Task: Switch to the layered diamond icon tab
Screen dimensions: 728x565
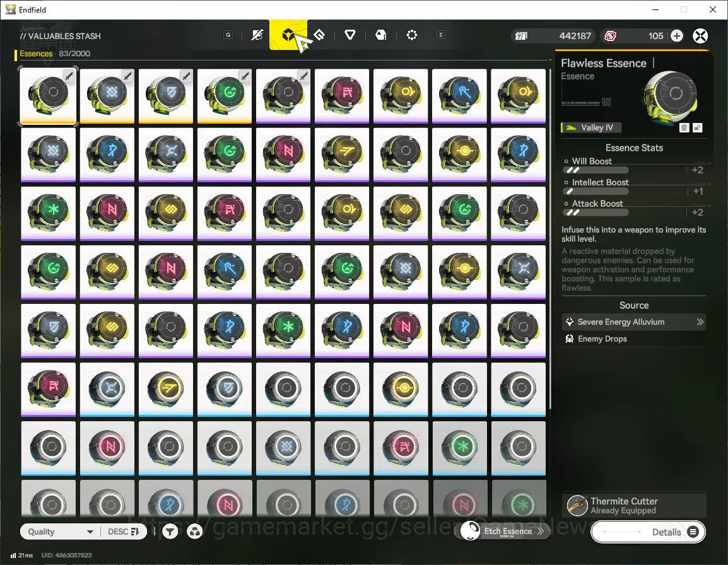Action: tap(319, 35)
